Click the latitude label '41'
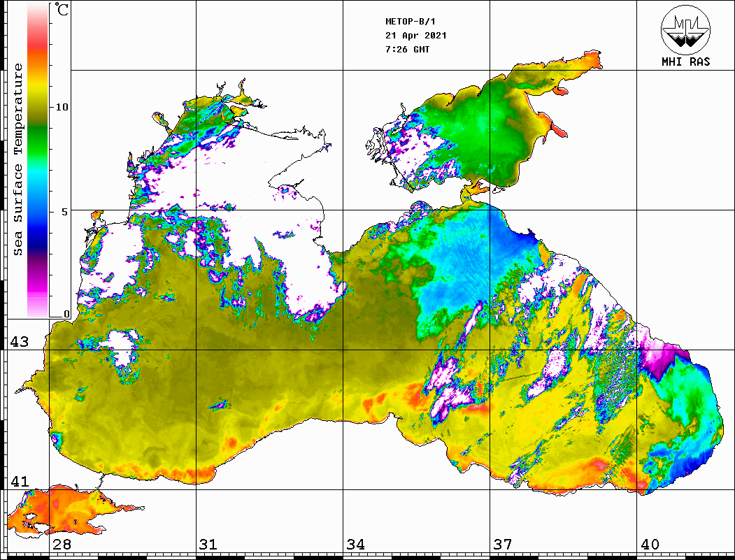This screenshot has height=560, width=735. coord(19,481)
